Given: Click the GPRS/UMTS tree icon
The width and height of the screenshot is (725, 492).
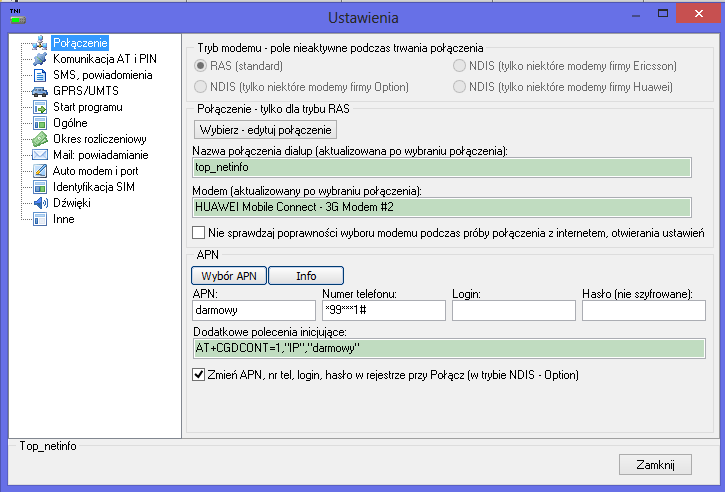Looking at the screenshot, I should coord(40,91).
